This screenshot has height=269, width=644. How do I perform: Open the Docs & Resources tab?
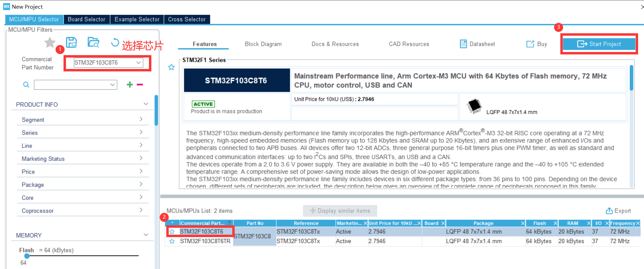click(335, 44)
